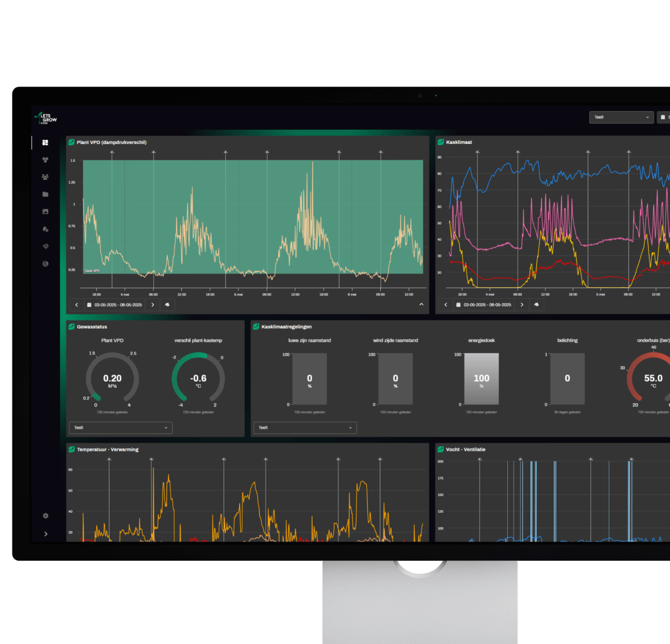
Task: Click the Kasklimaatregelingen panel title
Action: [287, 326]
